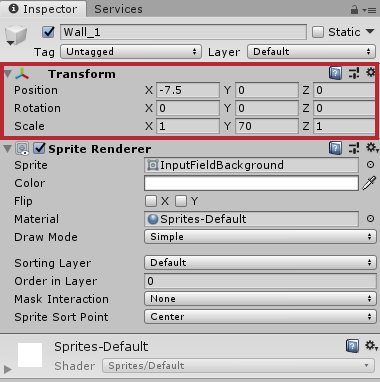Open Transform gear settings menu
380x382 pixels.
(370, 72)
